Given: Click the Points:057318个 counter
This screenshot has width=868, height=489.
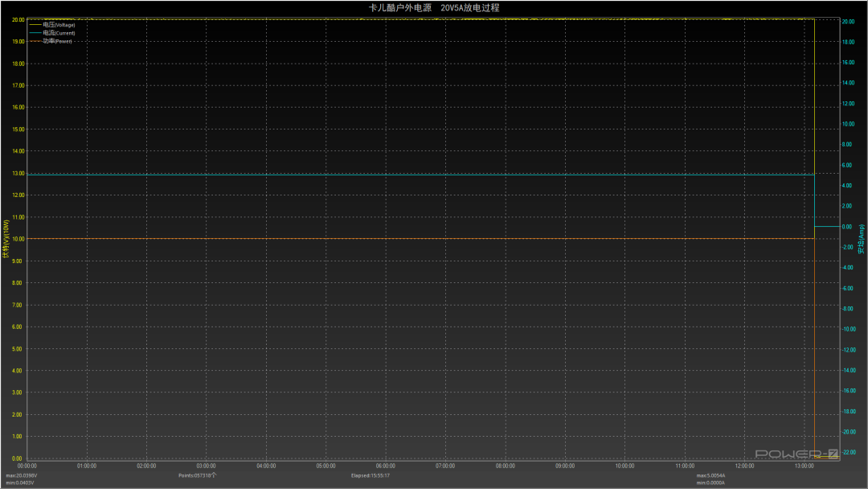Looking at the screenshot, I should pyautogui.click(x=198, y=475).
